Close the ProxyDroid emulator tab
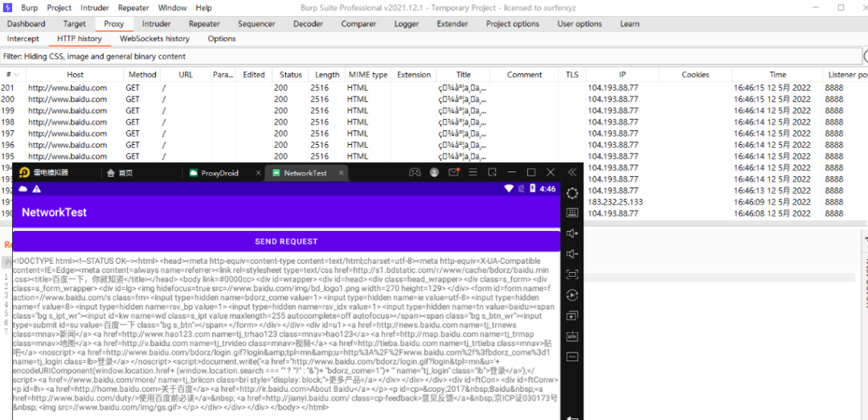Image resolution: width=868 pixels, height=420 pixels. 258,173
